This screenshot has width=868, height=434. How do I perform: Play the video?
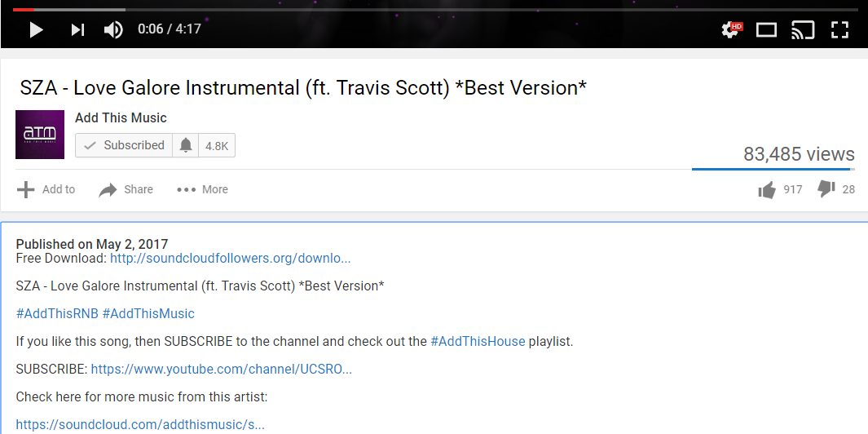click(x=36, y=29)
